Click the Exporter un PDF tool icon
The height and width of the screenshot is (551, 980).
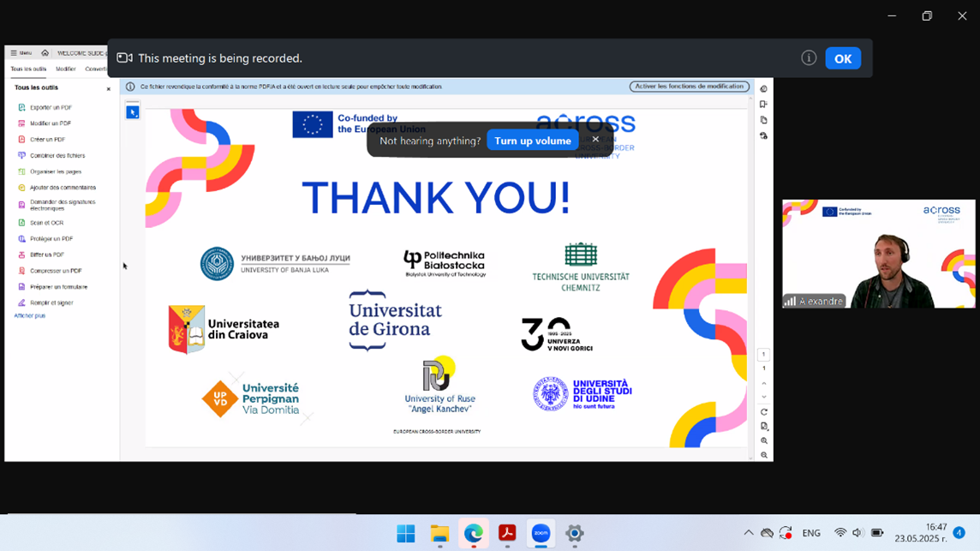[x=21, y=108]
